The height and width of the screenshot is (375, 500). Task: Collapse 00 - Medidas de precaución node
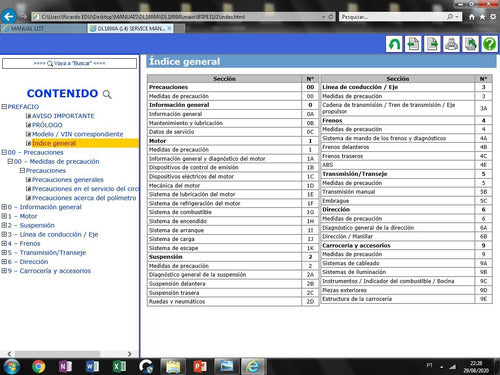click(x=10, y=161)
